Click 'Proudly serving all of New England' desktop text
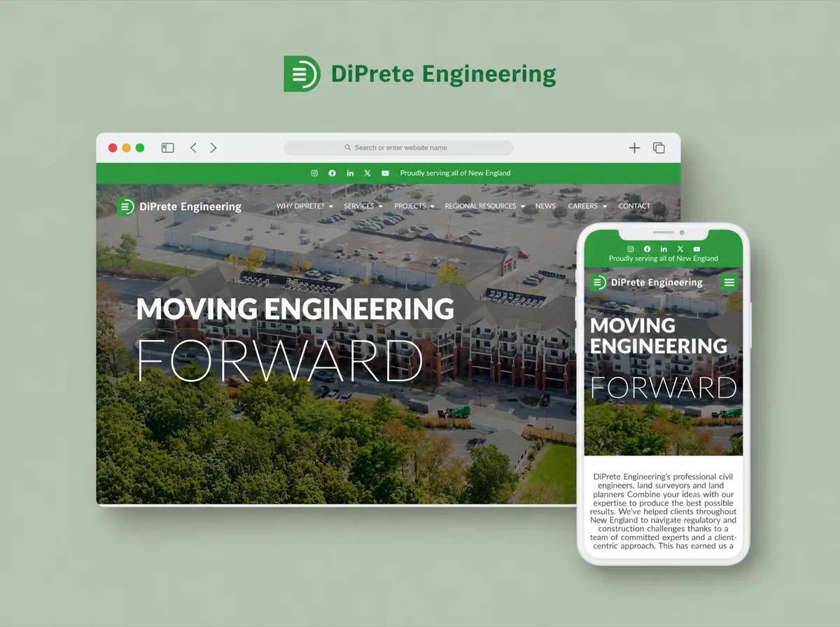The width and height of the screenshot is (840, 627). point(455,173)
